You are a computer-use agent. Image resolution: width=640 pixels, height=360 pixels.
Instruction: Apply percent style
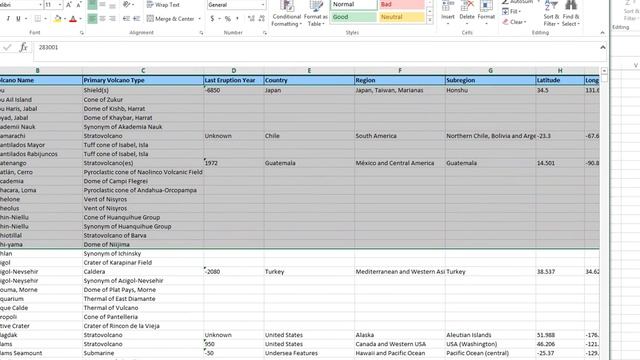pyautogui.click(x=228, y=19)
